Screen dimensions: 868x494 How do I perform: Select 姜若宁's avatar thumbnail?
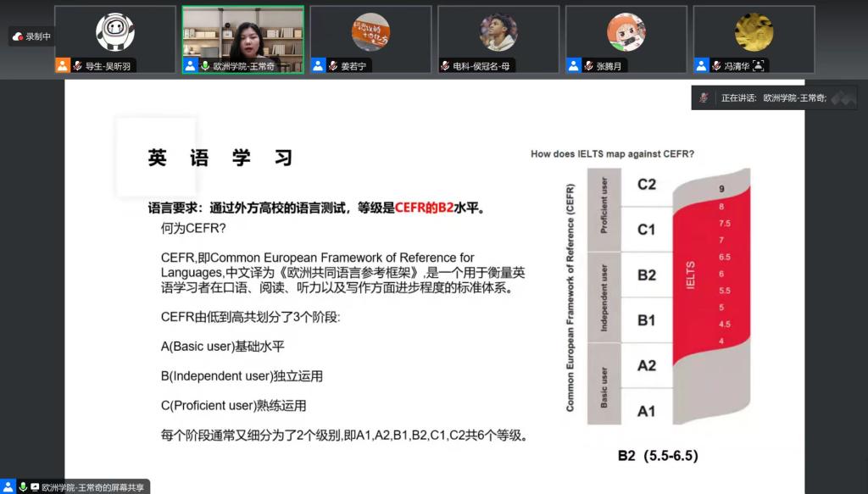pyautogui.click(x=370, y=32)
